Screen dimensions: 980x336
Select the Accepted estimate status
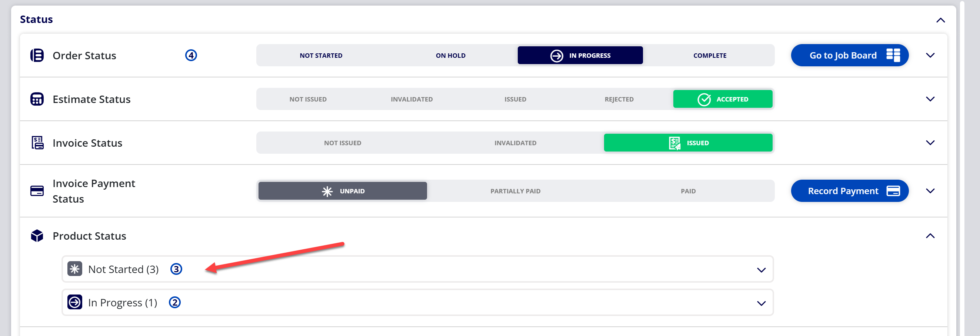[x=723, y=99]
